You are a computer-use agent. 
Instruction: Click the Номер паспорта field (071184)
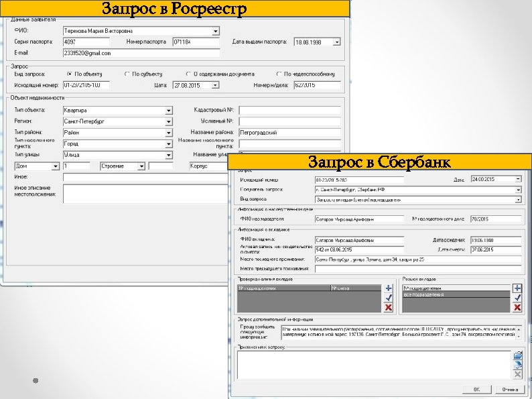pyautogui.click(x=196, y=42)
